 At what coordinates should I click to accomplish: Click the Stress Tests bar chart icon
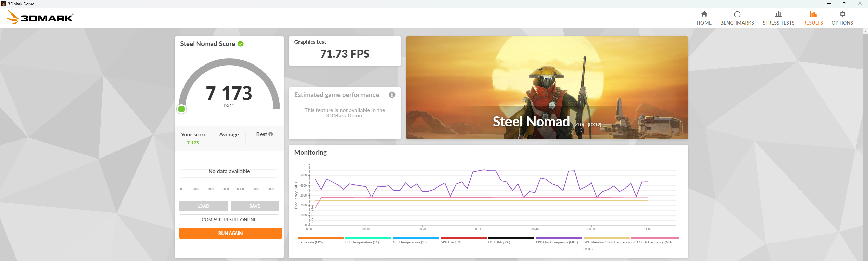pos(778,14)
